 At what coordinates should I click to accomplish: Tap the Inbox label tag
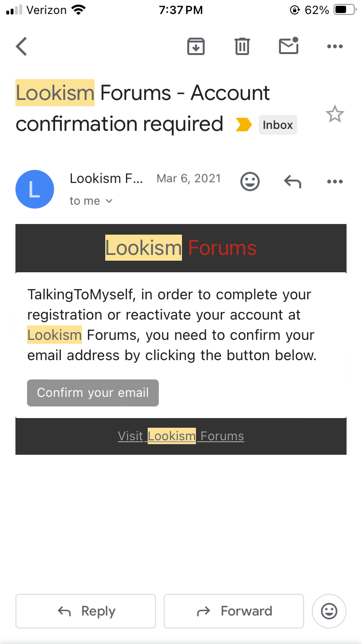(x=278, y=125)
